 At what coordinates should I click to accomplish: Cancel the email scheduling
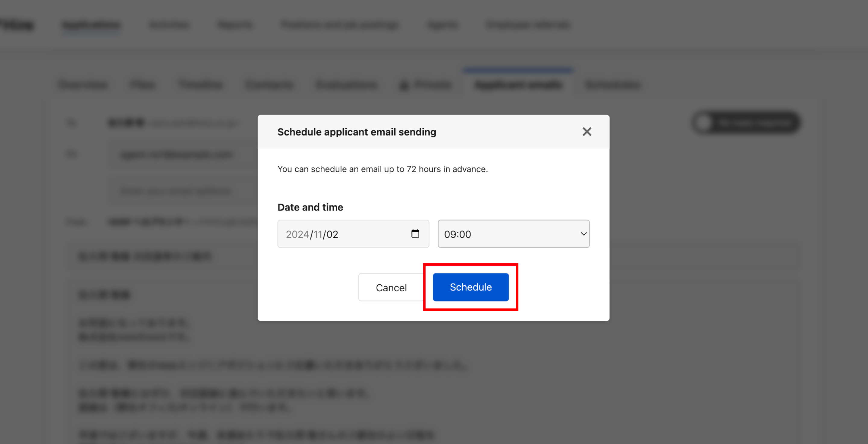[x=391, y=287]
